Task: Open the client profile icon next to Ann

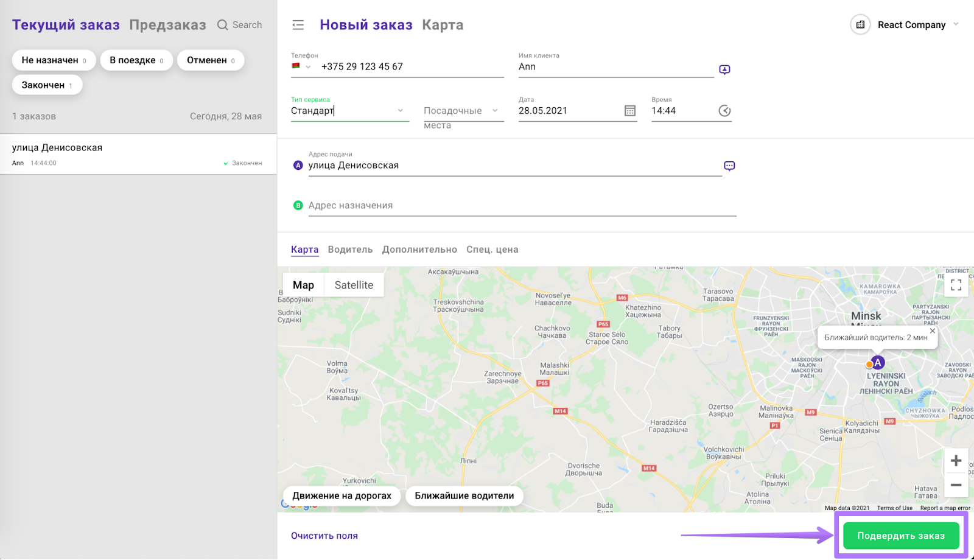Action: click(x=724, y=69)
